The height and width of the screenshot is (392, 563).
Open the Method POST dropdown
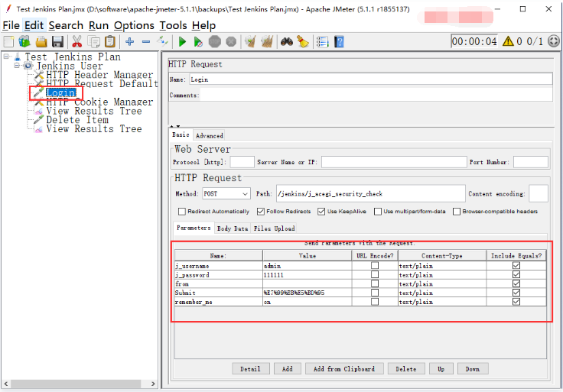[x=226, y=193]
